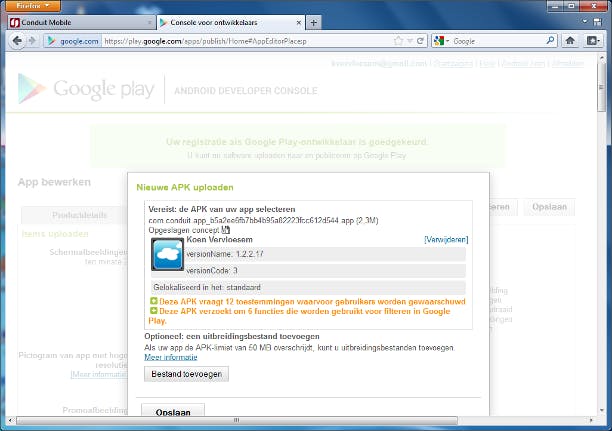
Task: Open the bookmarks menu icon
Action: (x=593, y=41)
